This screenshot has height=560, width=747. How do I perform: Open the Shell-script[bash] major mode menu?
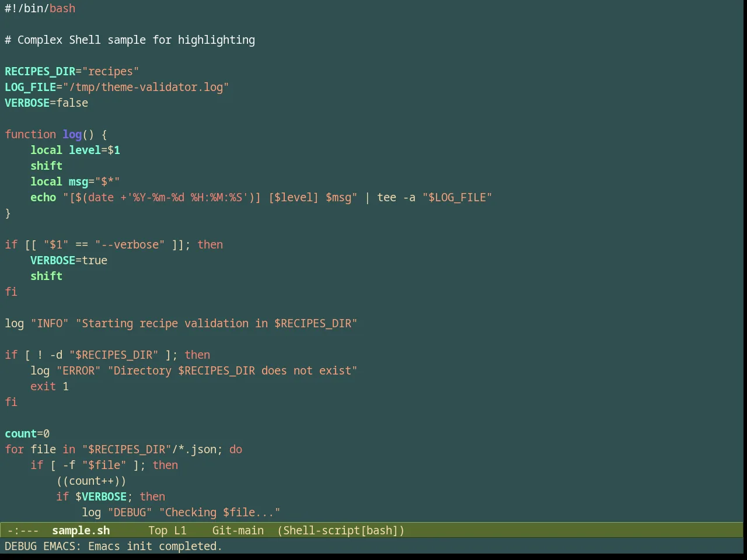point(341,530)
